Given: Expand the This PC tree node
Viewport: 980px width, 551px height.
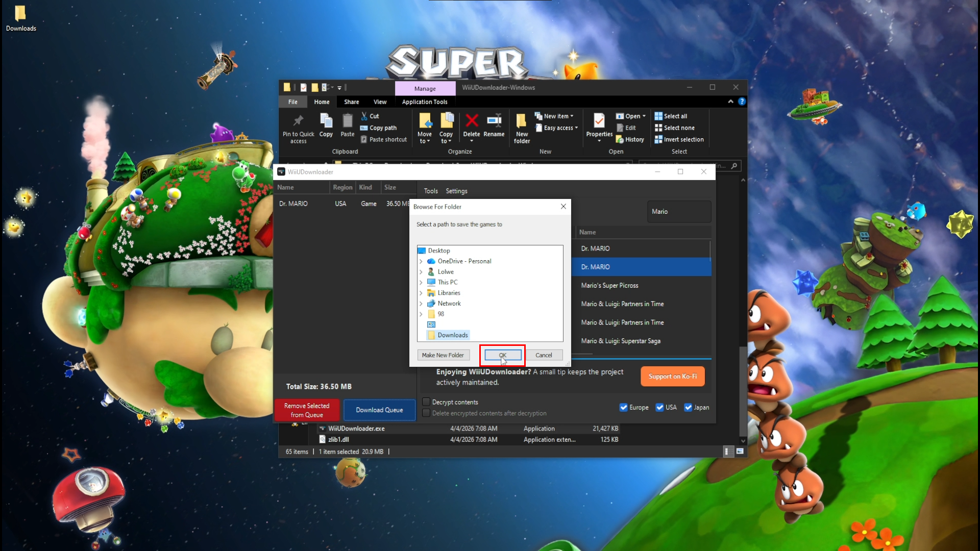Looking at the screenshot, I should (421, 282).
